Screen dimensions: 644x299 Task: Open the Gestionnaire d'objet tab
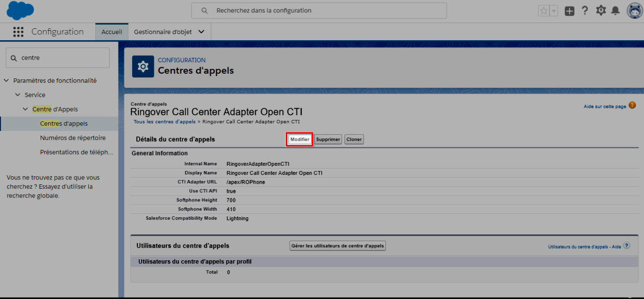(x=162, y=32)
